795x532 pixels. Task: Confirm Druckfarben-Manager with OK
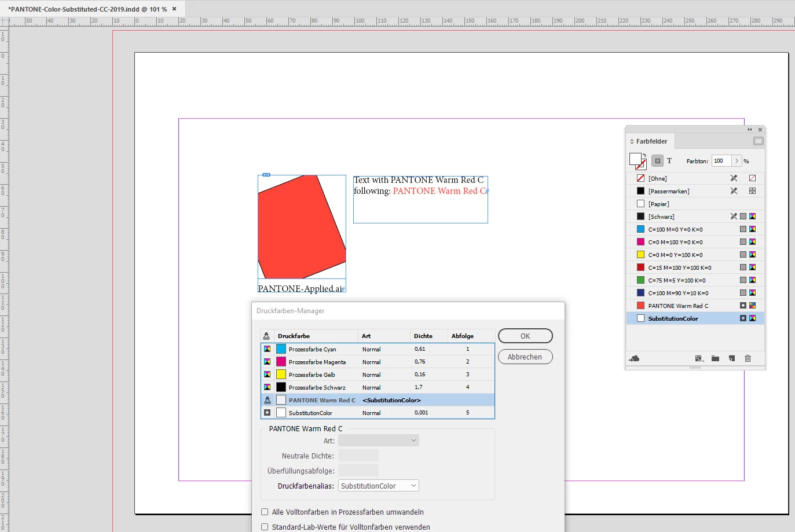[525, 336]
